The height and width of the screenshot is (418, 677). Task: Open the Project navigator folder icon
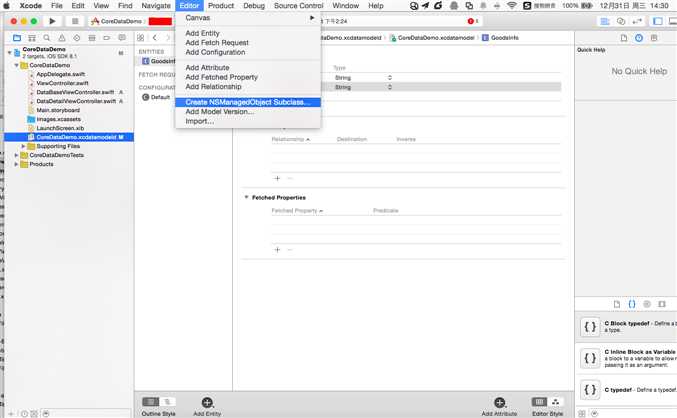point(17,38)
